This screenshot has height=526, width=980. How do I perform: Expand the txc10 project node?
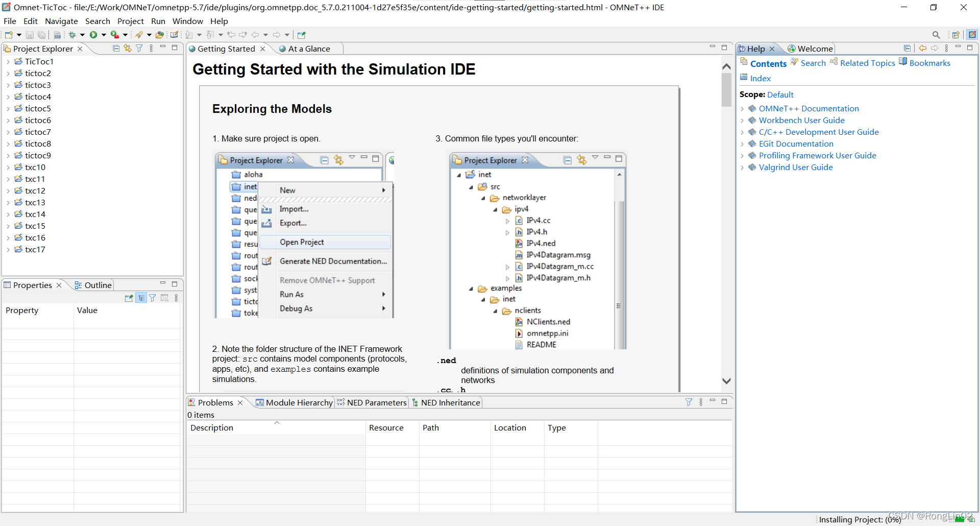8,167
